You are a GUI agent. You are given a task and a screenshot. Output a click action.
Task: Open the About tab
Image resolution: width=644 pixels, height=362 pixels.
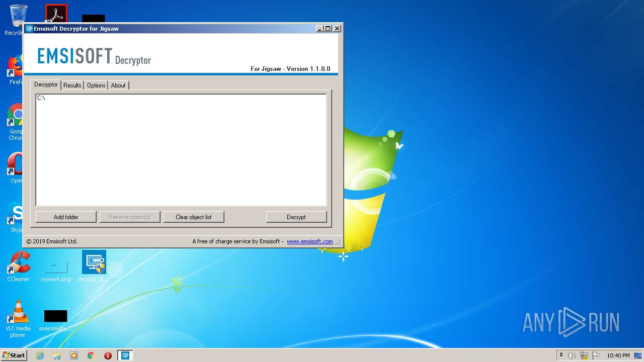tap(118, 85)
